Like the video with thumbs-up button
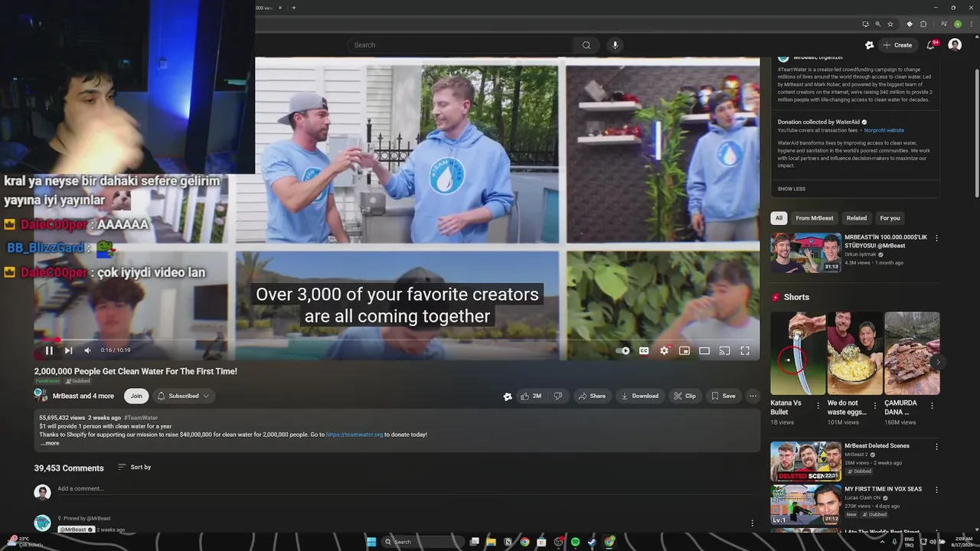 (x=531, y=396)
